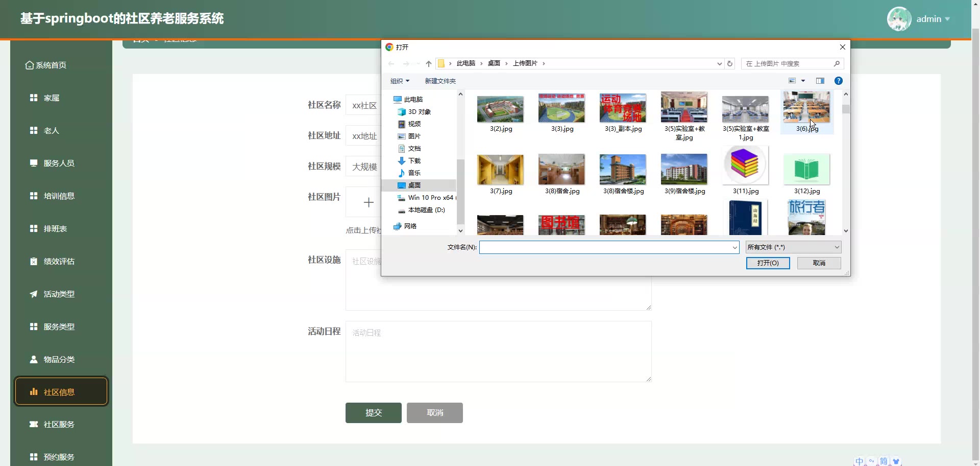Change the view mode icon in file dialog

click(792, 81)
